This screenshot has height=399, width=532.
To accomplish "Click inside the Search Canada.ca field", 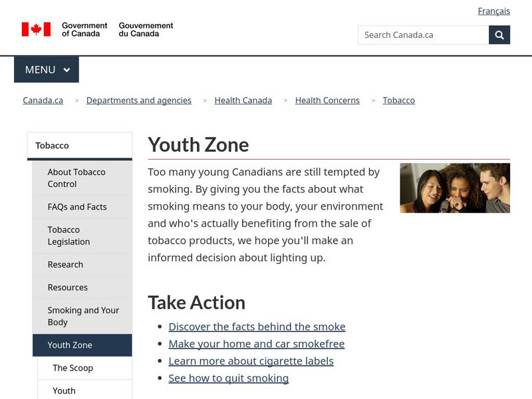I will coord(423,35).
